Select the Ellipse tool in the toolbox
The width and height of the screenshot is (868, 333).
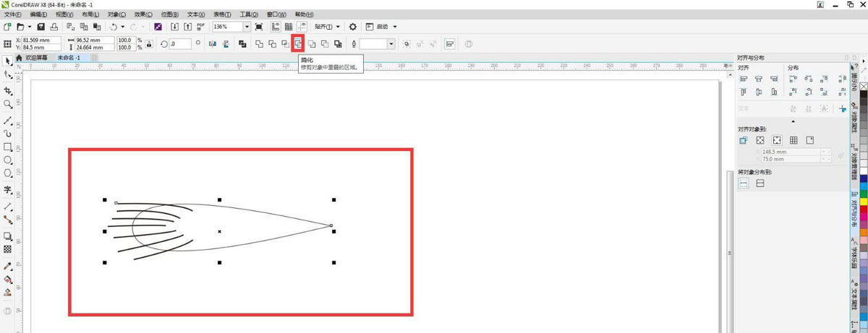tap(8, 160)
